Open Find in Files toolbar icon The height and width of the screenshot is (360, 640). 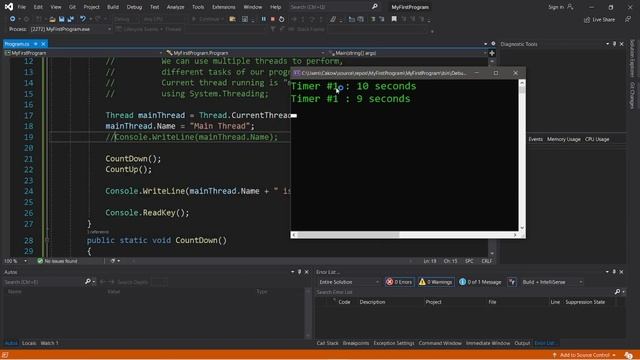coord(232,19)
